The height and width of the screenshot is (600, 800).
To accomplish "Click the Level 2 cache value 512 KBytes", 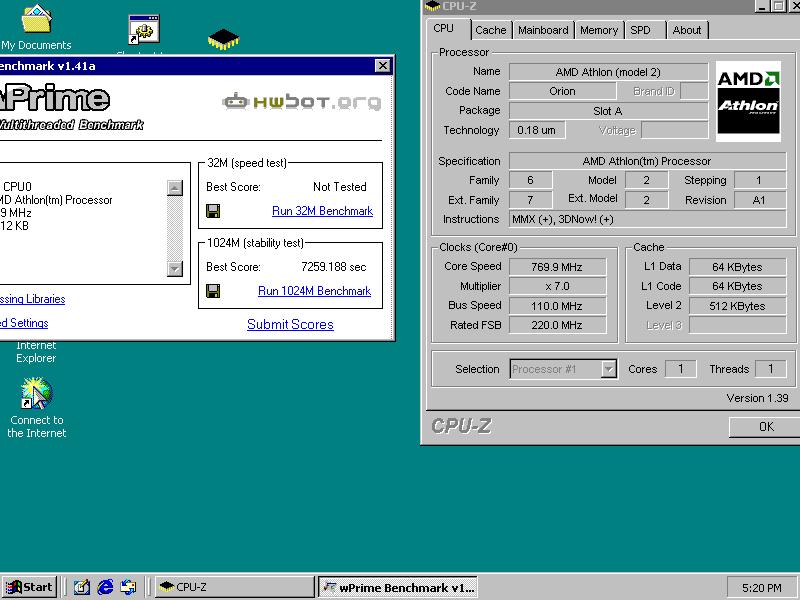I will coord(737,306).
